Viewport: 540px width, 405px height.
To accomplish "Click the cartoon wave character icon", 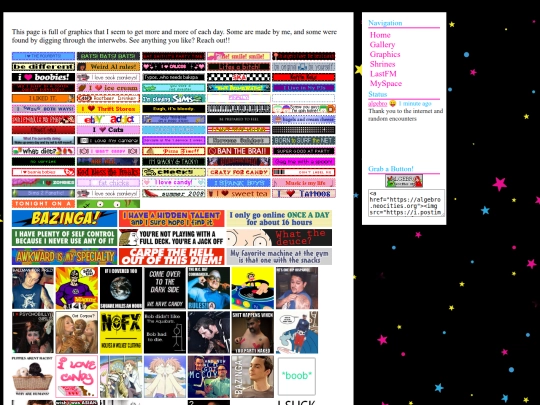I will (x=297, y=332).
